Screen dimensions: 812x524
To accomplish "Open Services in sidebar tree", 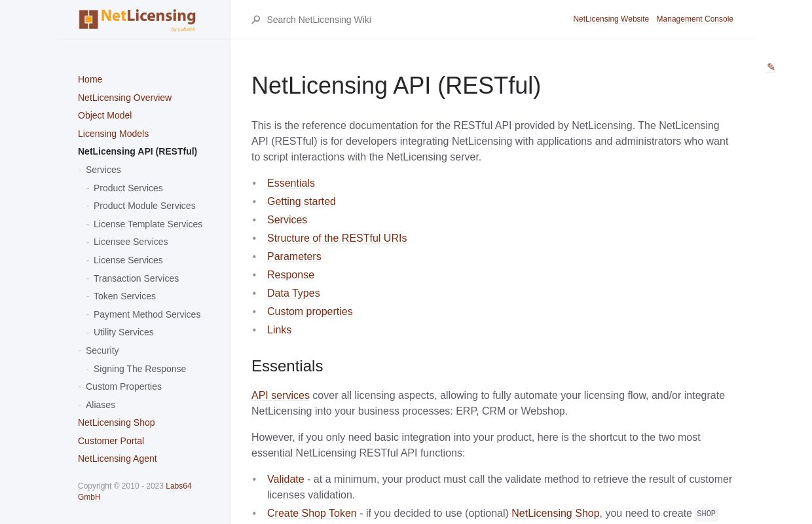I will (x=103, y=170).
